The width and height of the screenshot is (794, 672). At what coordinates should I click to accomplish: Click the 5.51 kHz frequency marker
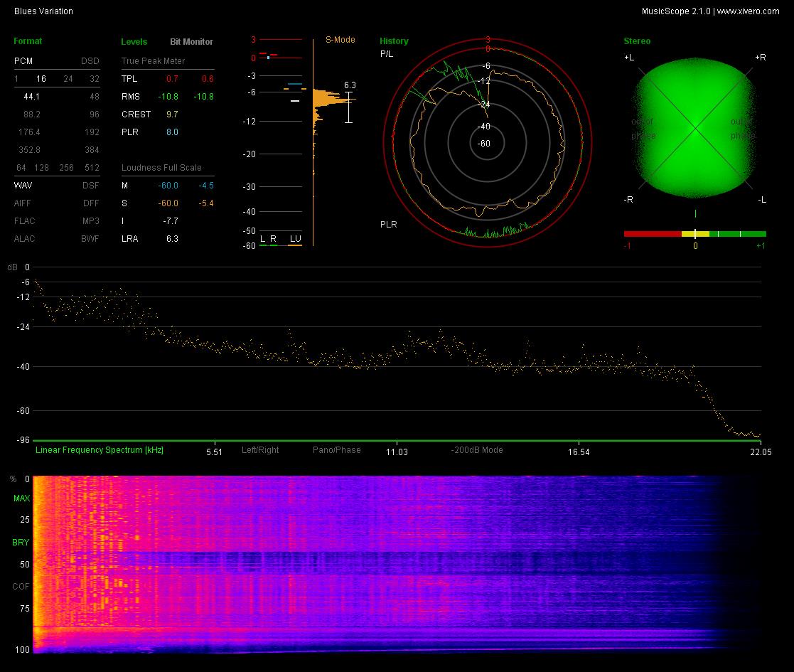click(x=214, y=452)
